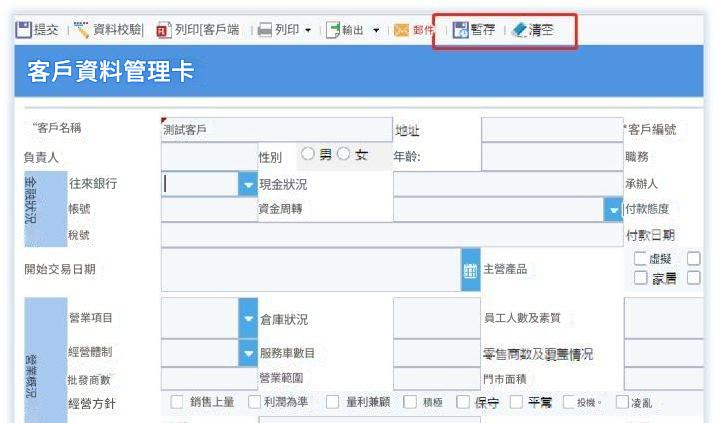Open calendar picker for 開始交易日期
Viewport: 720px width, 423px height.
470,270
